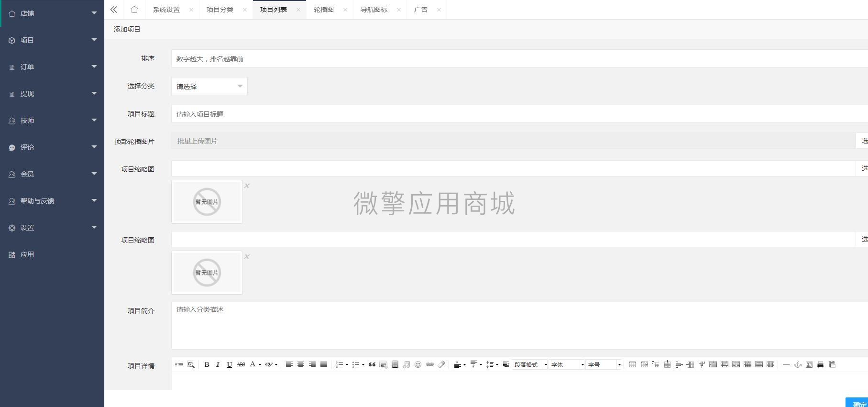Collapse the sidebar with double-arrow icon
The height and width of the screenshot is (407, 868).
114,10
